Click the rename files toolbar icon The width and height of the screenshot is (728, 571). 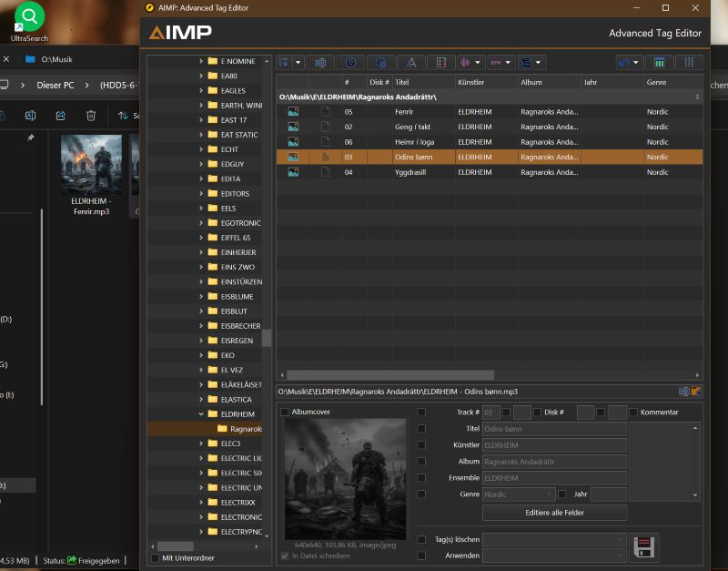click(x=320, y=63)
